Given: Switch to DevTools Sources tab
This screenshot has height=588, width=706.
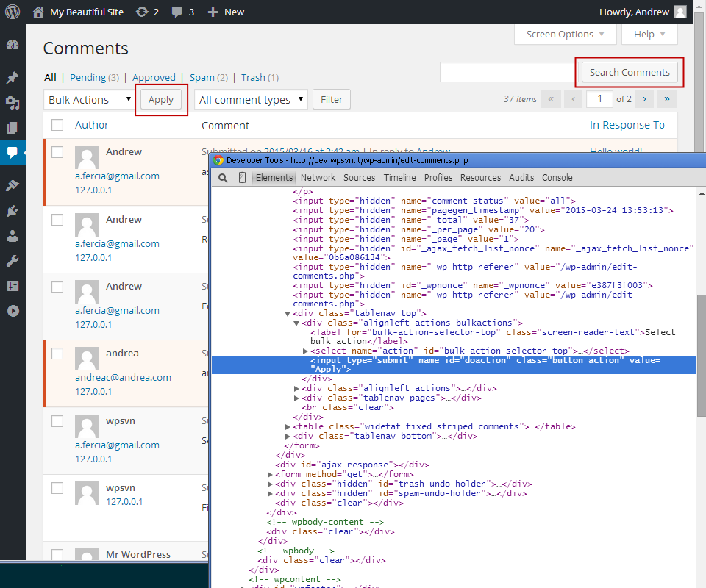Looking at the screenshot, I should coord(360,178).
